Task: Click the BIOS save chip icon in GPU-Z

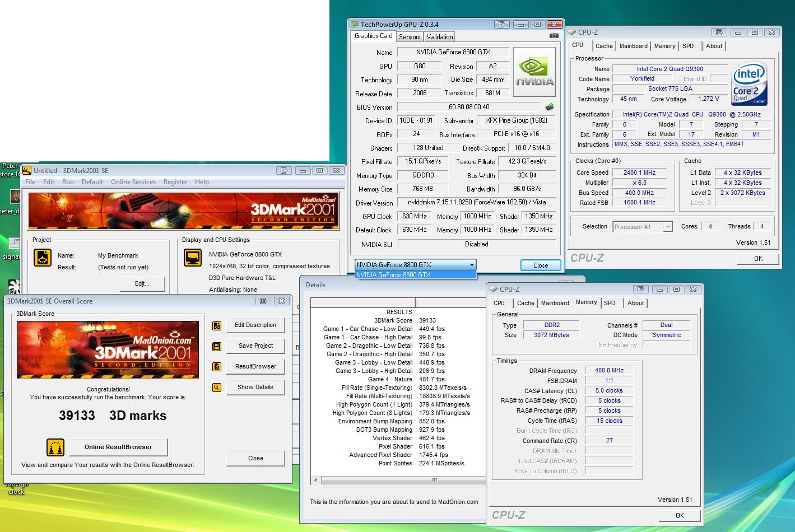Action: coord(550,106)
